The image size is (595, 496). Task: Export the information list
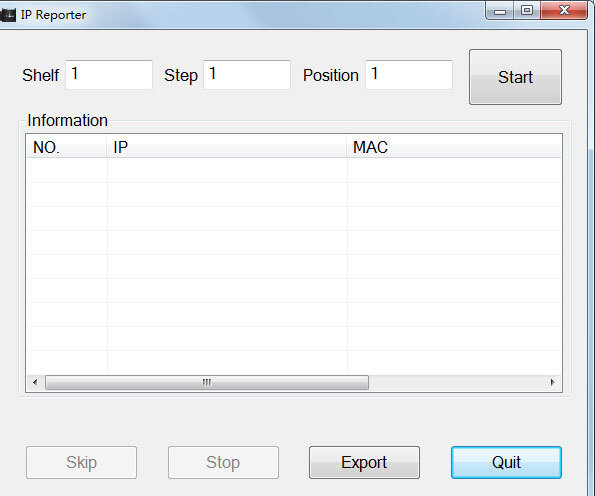pos(364,462)
